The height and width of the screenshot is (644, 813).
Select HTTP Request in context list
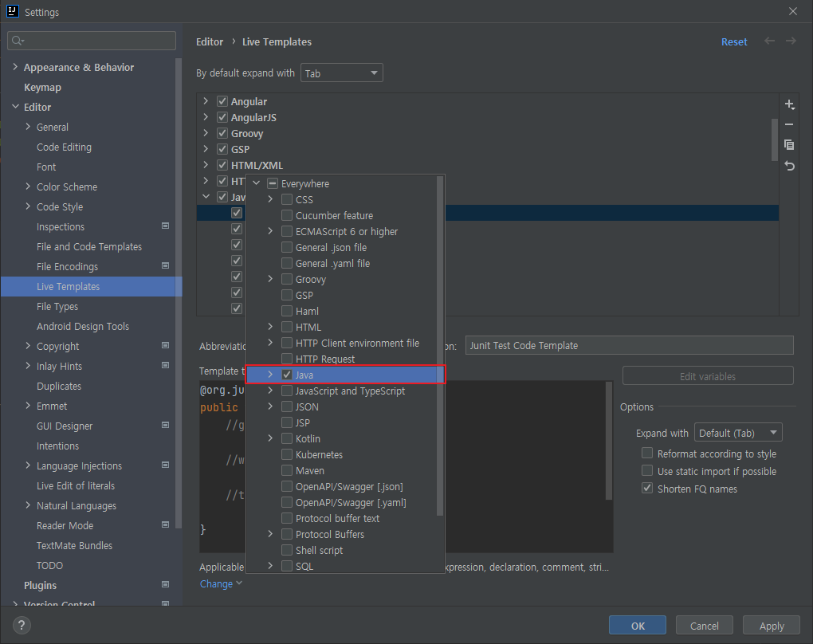click(x=325, y=359)
